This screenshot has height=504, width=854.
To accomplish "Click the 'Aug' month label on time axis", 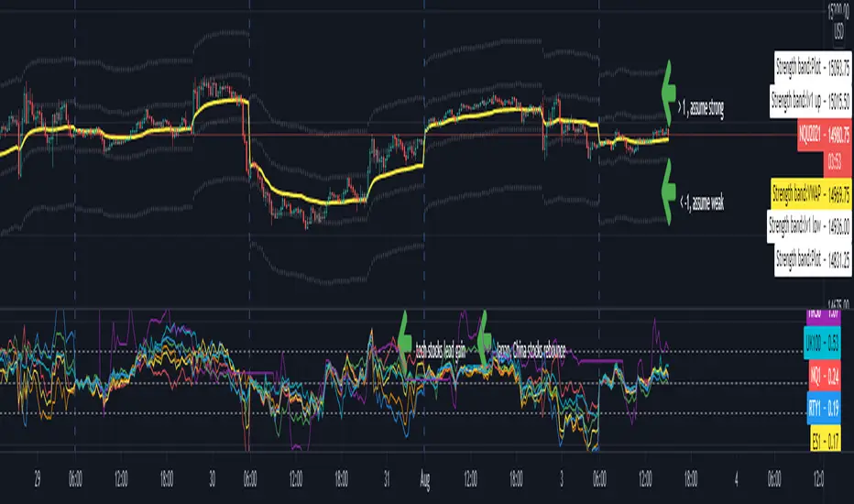I will (425, 479).
